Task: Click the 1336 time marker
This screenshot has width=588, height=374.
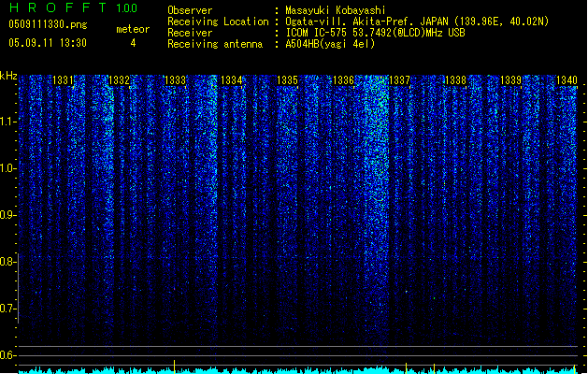Action: (343, 80)
